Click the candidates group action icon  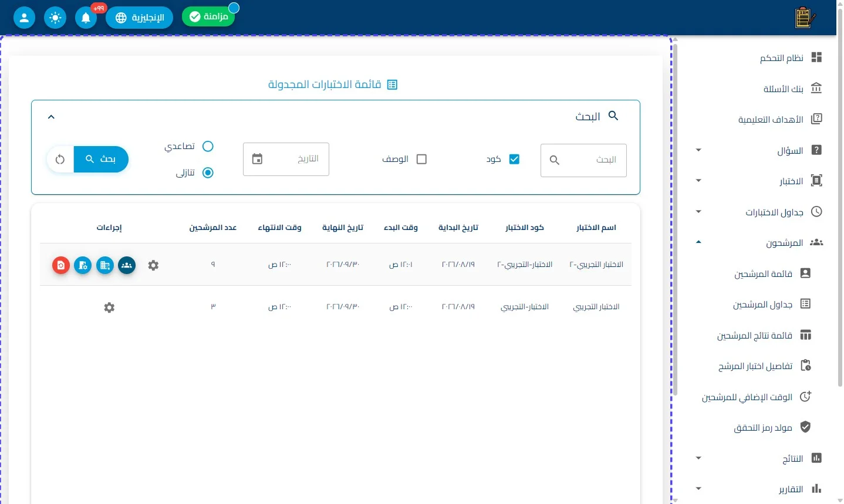pos(127,265)
